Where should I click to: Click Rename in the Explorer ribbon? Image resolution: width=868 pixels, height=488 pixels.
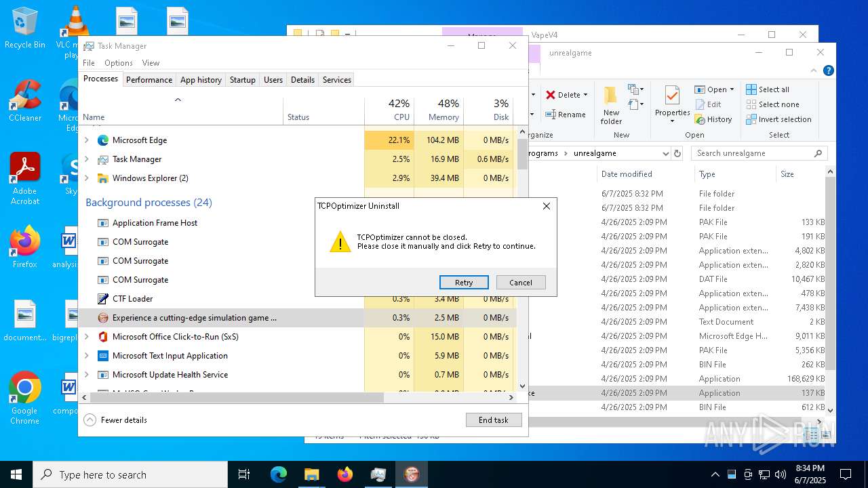[x=566, y=115]
